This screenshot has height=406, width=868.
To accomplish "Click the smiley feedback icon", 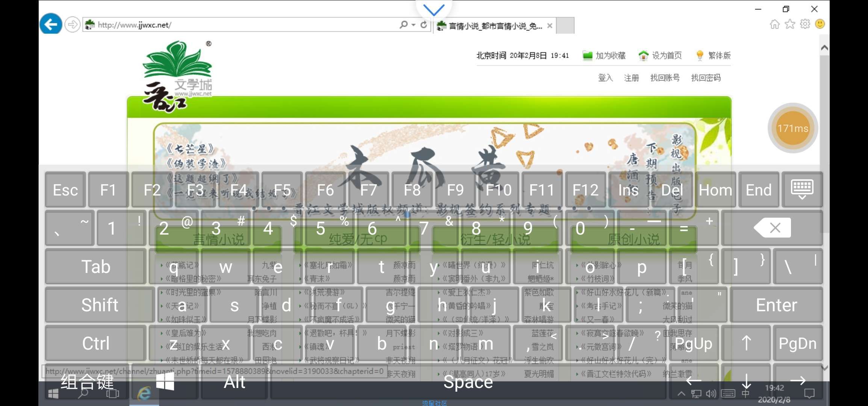I will (820, 24).
